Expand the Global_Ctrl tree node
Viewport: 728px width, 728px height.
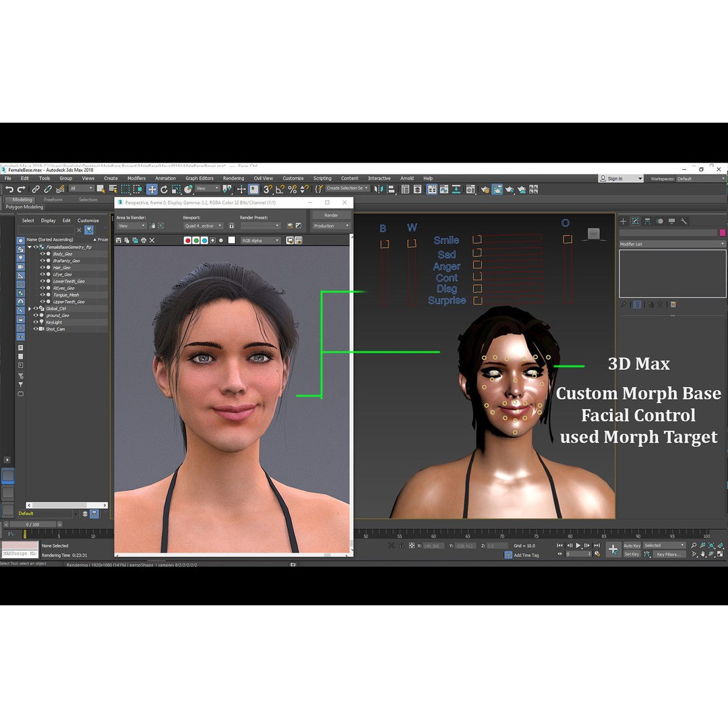30,308
